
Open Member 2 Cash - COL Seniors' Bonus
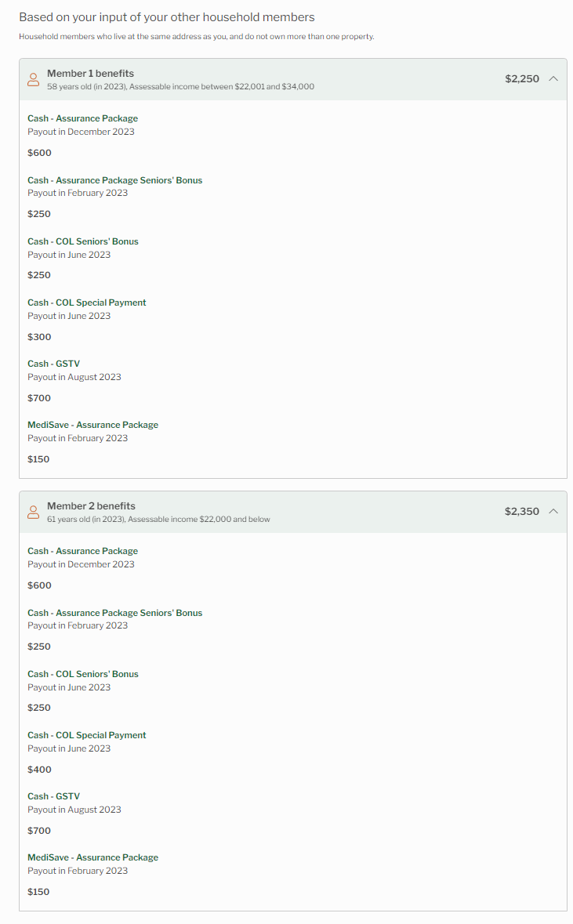coord(83,674)
